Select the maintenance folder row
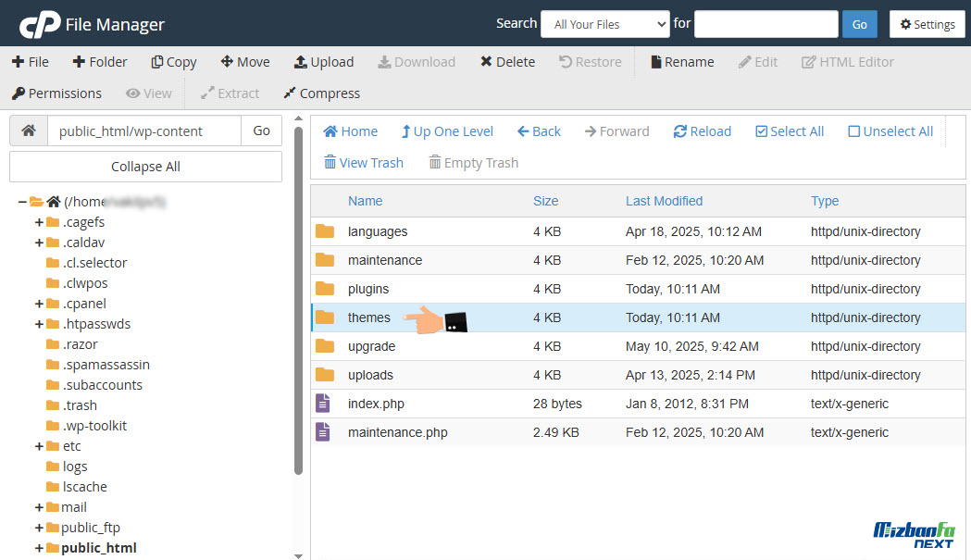This screenshot has height=560, width=971. coord(638,260)
